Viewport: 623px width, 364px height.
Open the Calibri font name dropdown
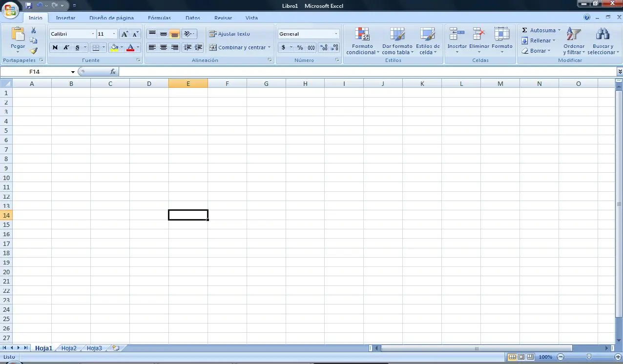click(93, 34)
